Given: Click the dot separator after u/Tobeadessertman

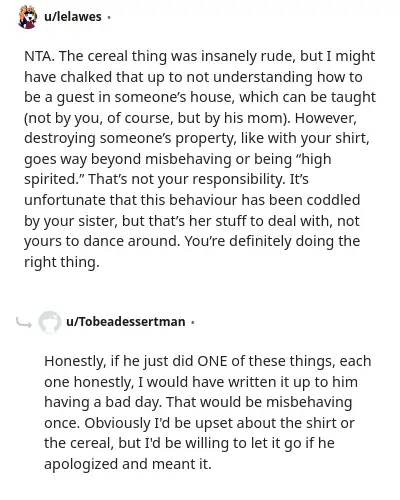Looking at the screenshot, I should pos(193,322).
